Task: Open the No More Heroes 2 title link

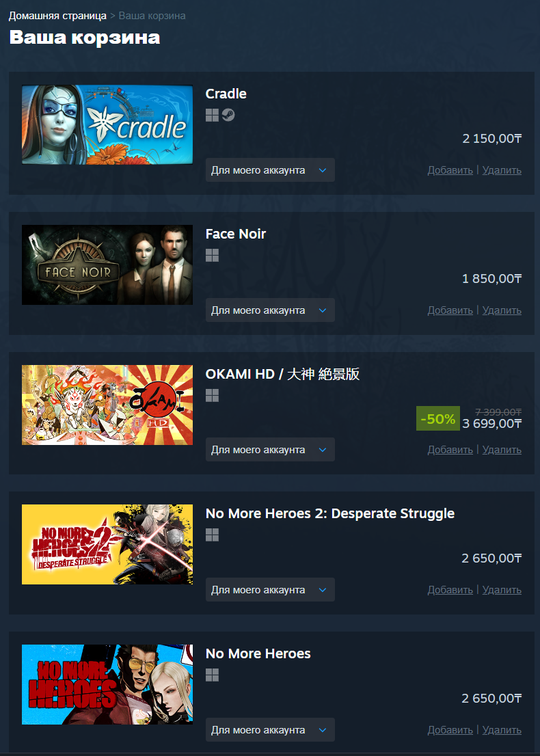Action: (x=329, y=513)
